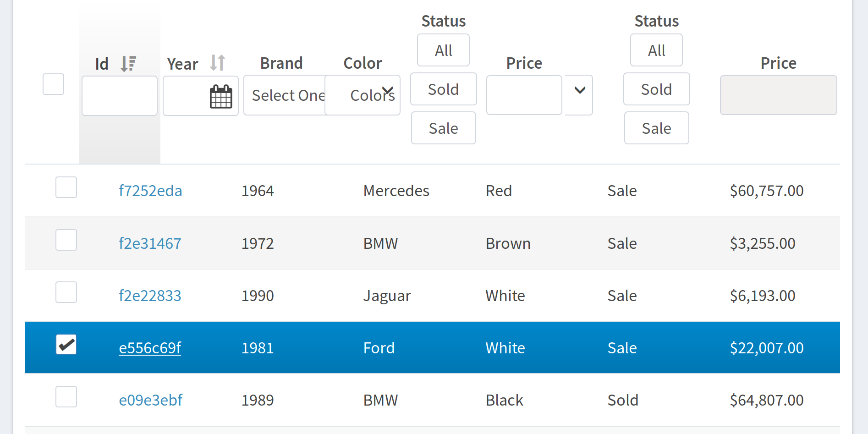This screenshot has height=434, width=868.
Task: Choose 'All' in the first Status filter
Action: click(x=443, y=50)
